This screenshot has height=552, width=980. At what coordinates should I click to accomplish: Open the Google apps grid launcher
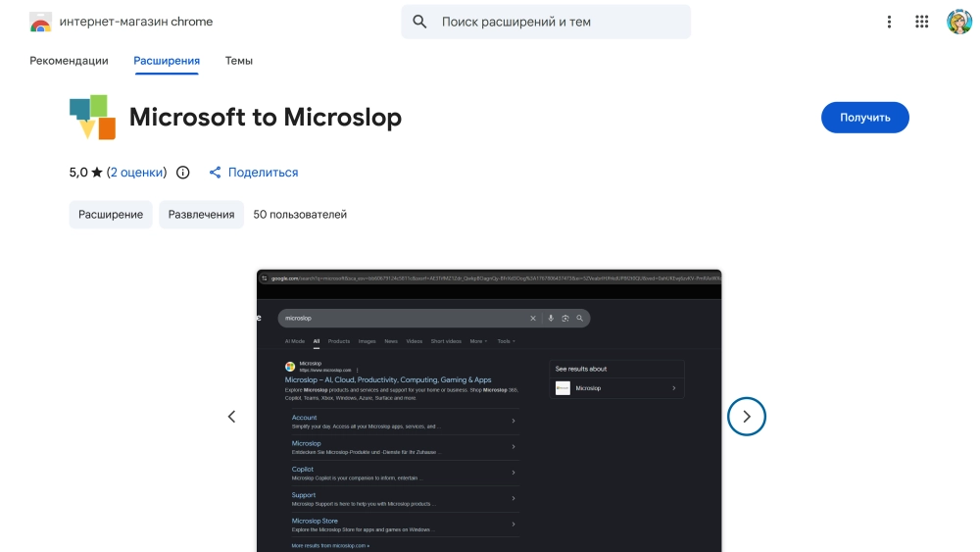[921, 22]
